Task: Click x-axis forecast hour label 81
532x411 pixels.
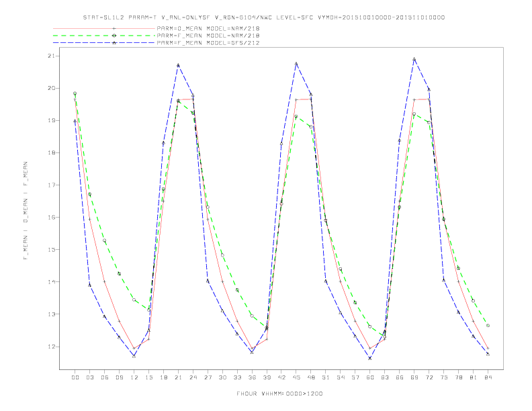Action: (474, 377)
